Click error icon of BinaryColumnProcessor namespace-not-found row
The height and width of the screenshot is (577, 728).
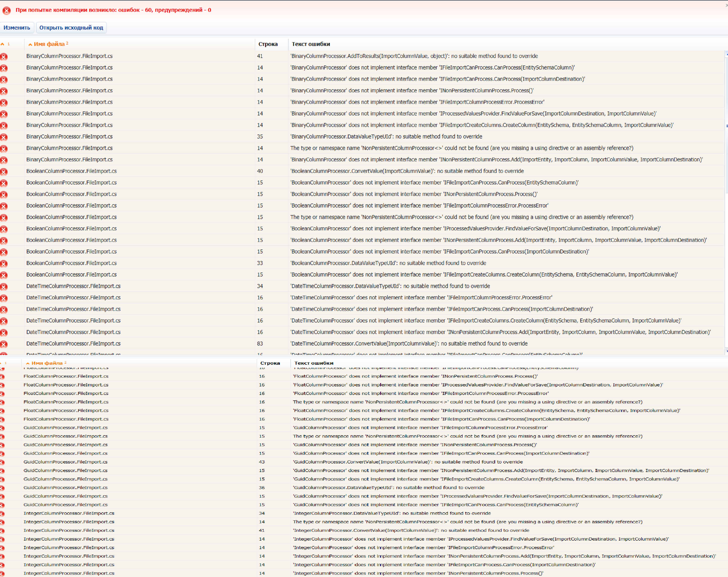(4, 148)
